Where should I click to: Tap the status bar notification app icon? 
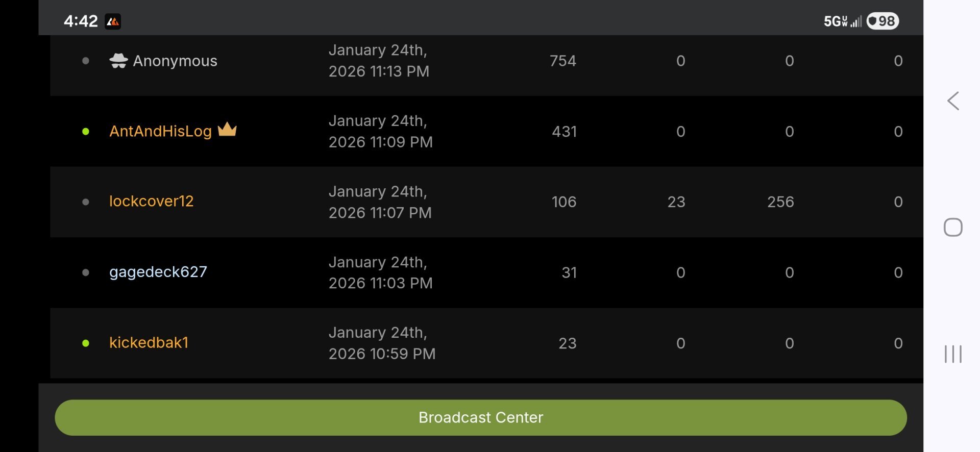click(x=113, y=21)
